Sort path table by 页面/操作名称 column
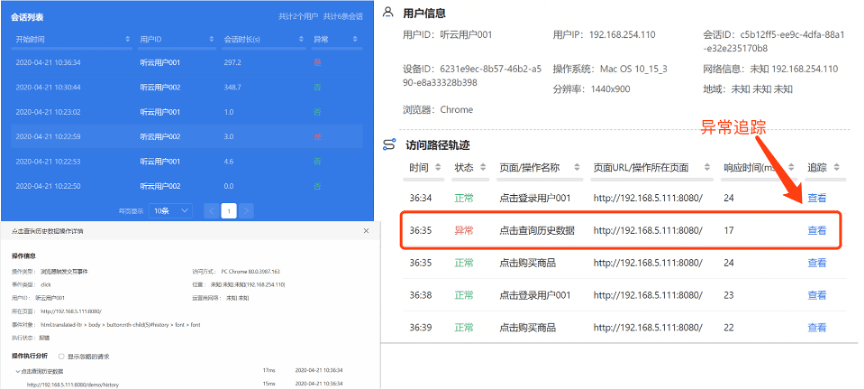The height and width of the screenshot is (389, 864). point(576,168)
